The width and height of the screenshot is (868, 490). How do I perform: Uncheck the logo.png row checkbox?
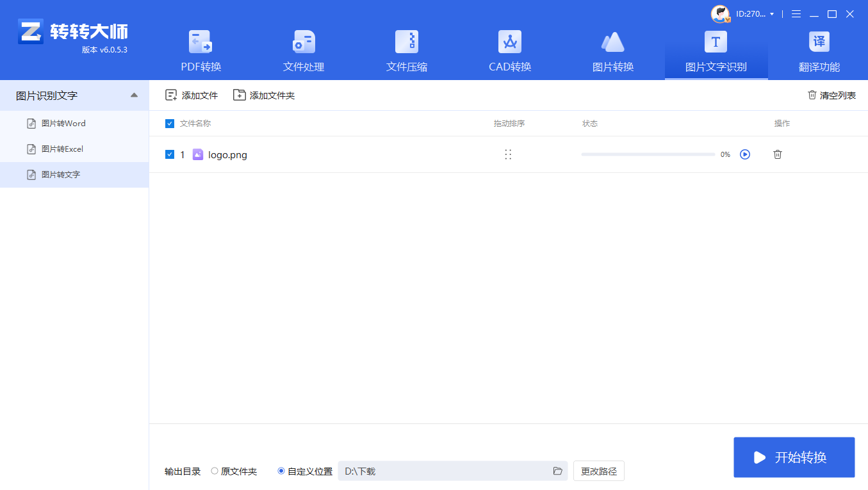[170, 154]
